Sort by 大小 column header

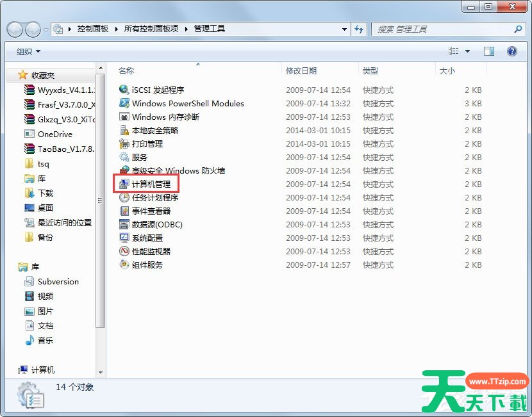pyautogui.click(x=447, y=70)
